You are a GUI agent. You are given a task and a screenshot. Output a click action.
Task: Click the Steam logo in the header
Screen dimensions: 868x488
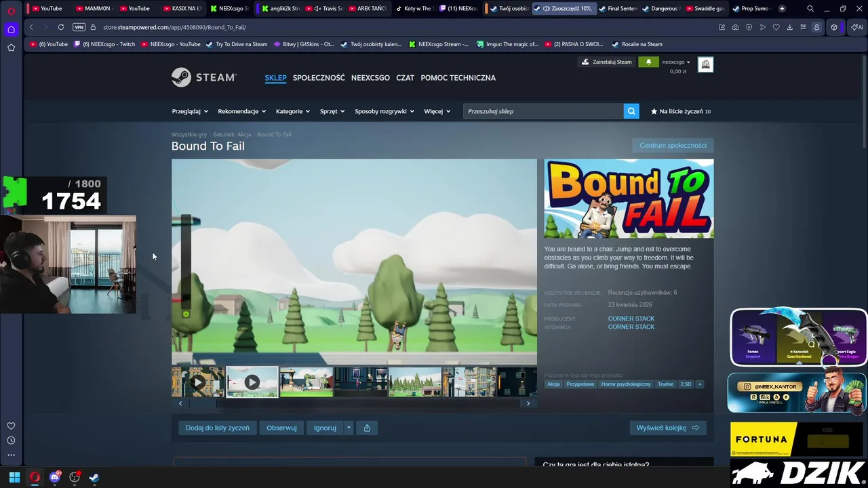tap(203, 77)
